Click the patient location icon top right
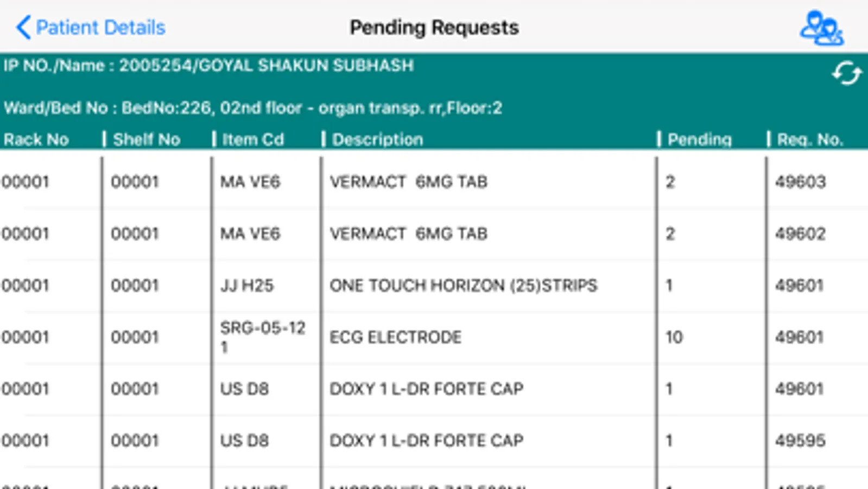This screenshot has width=868, height=489. click(x=821, y=28)
